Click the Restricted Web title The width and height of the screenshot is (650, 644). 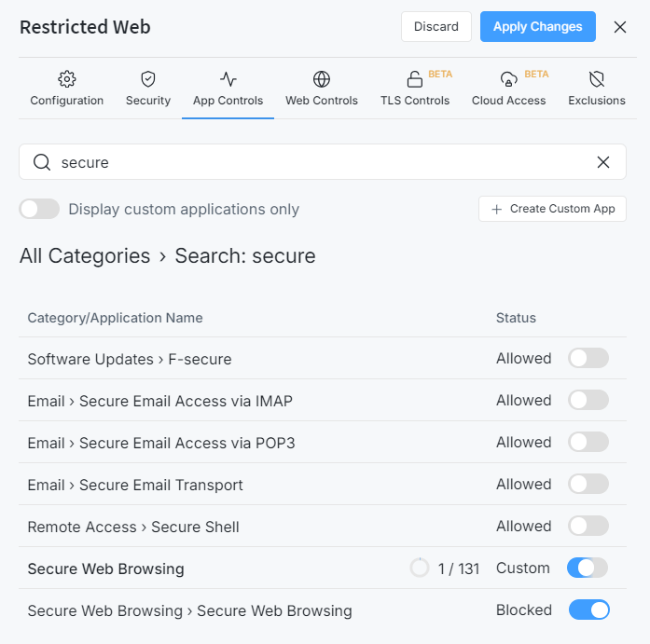coord(85,27)
